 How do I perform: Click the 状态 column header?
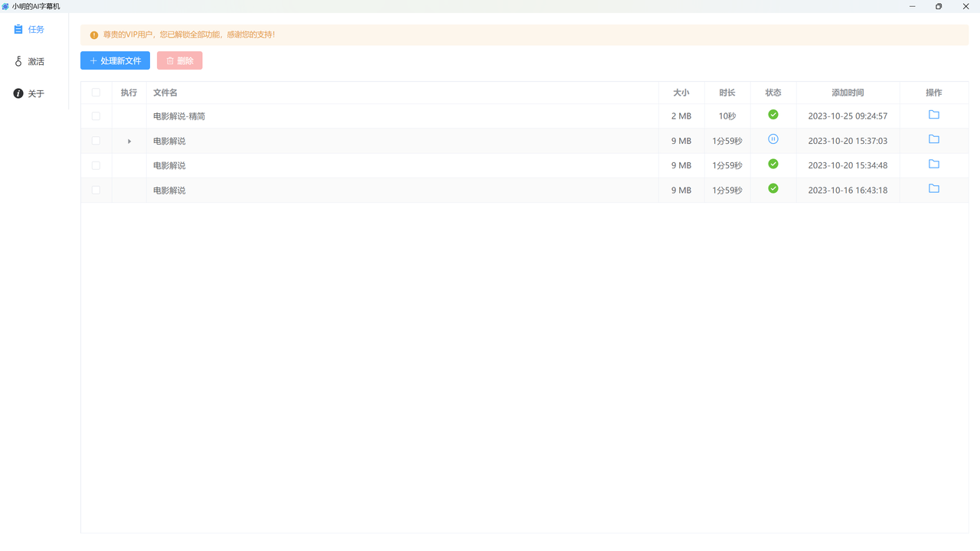tap(773, 93)
